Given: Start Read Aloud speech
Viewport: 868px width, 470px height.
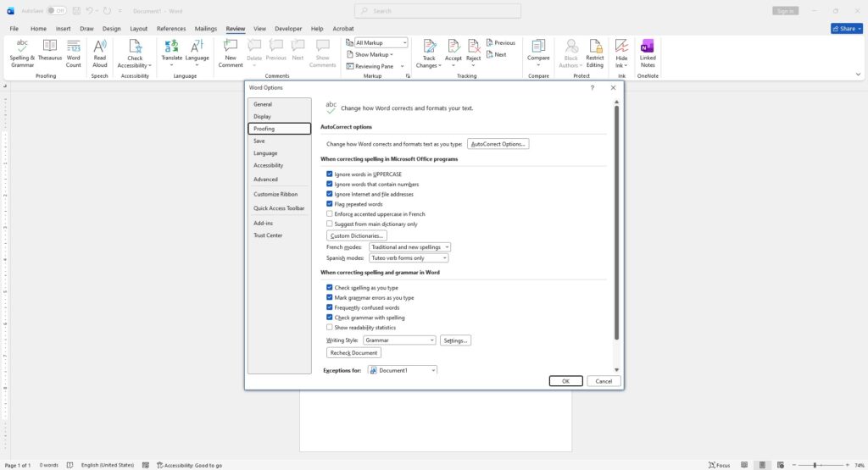Looking at the screenshot, I should (x=100, y=53).
